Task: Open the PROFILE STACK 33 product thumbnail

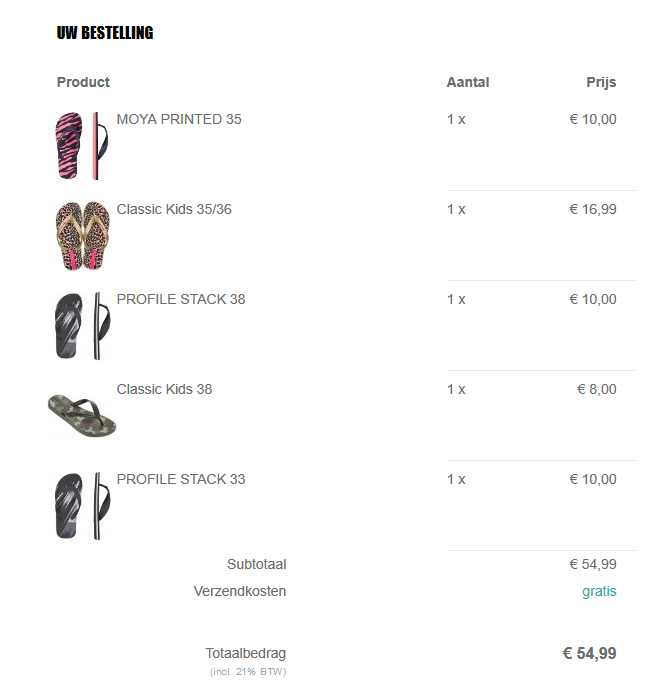Action: click(82, 506)
